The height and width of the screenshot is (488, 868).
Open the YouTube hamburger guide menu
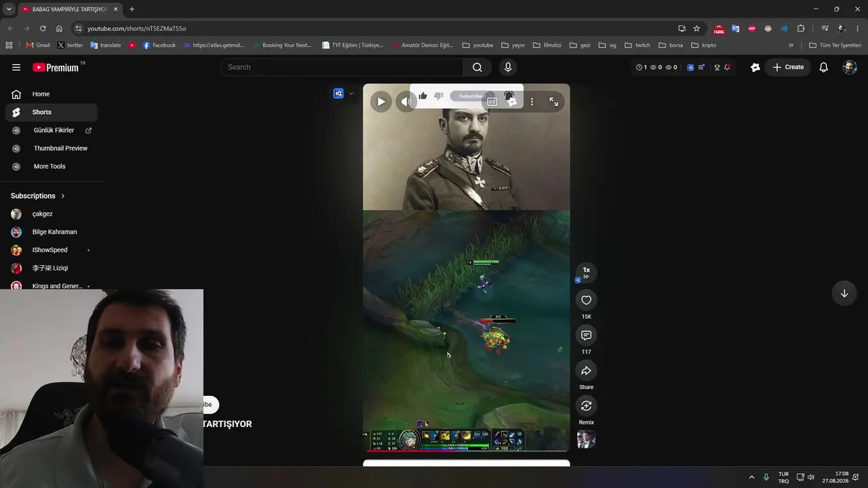click(x=16, y=67)
